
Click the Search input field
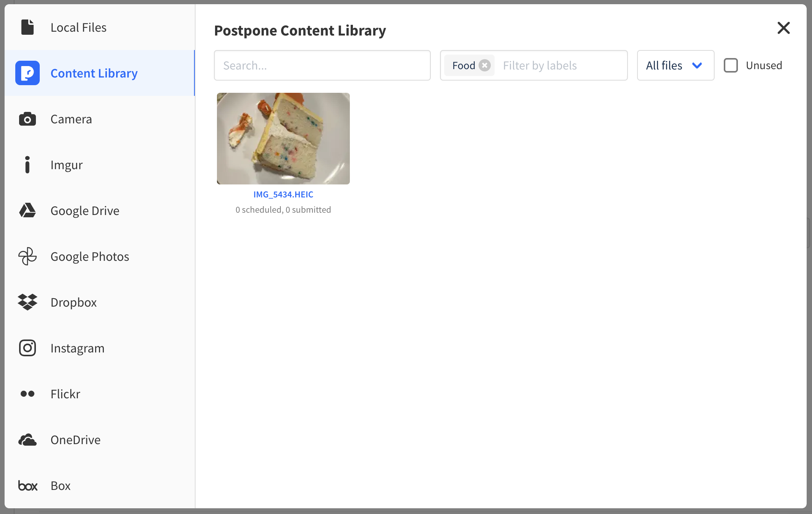tap(322, 65)
